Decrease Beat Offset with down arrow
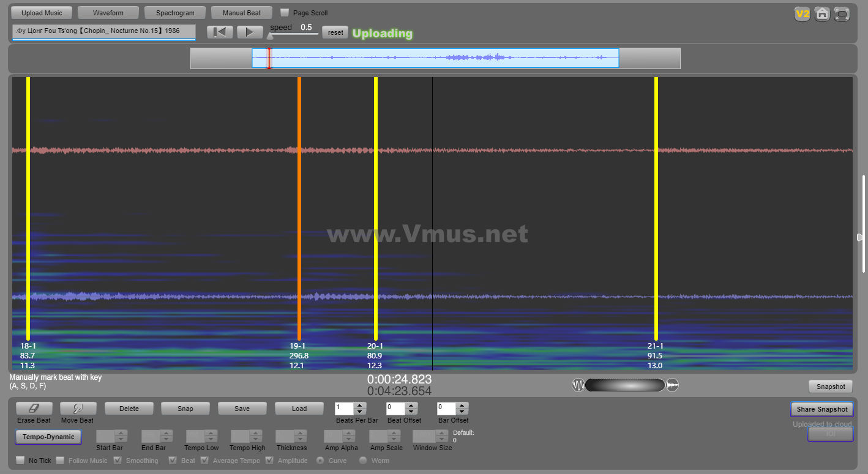 (x=411, y=412)
